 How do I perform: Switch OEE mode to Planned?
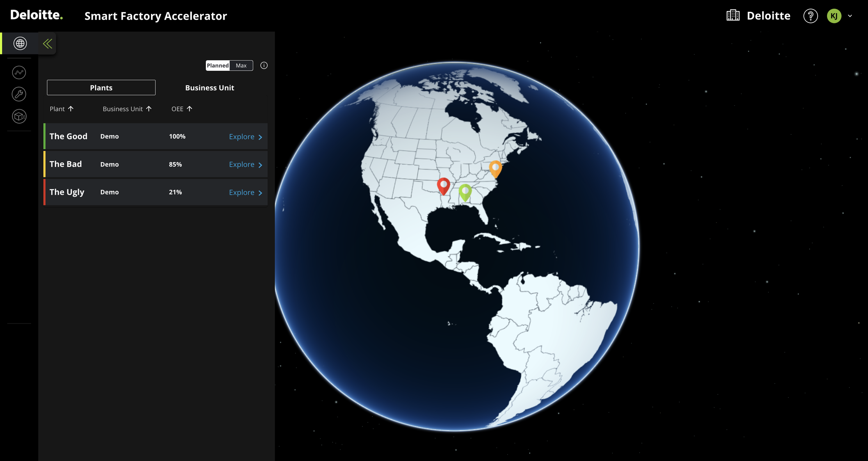coord(218,66)
